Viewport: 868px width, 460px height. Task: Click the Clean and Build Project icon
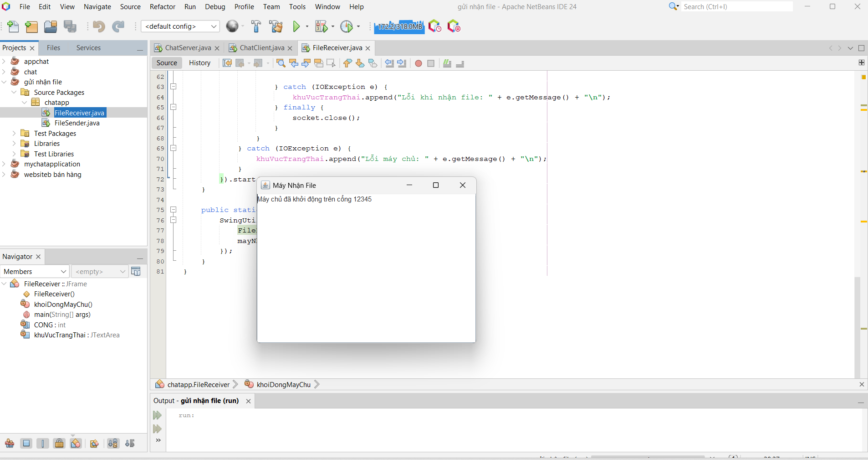pyautogui.click(x=276, y=26)
